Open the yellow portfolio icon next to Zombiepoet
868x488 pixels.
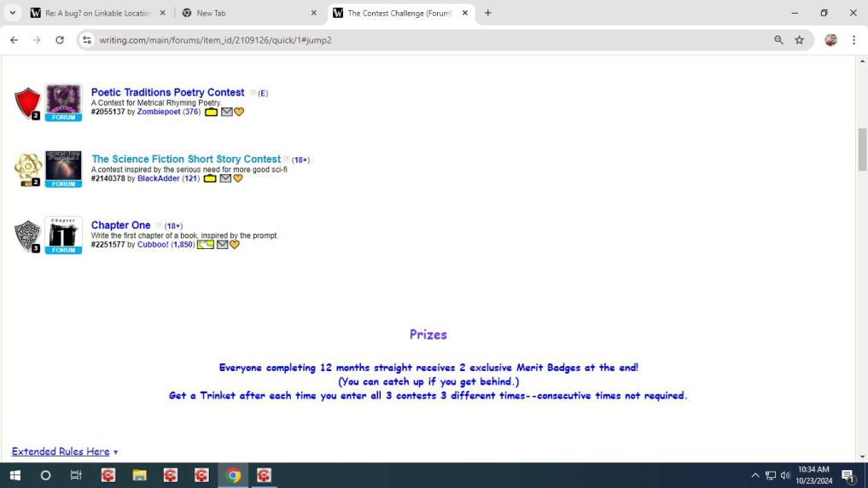pos(211,112)
